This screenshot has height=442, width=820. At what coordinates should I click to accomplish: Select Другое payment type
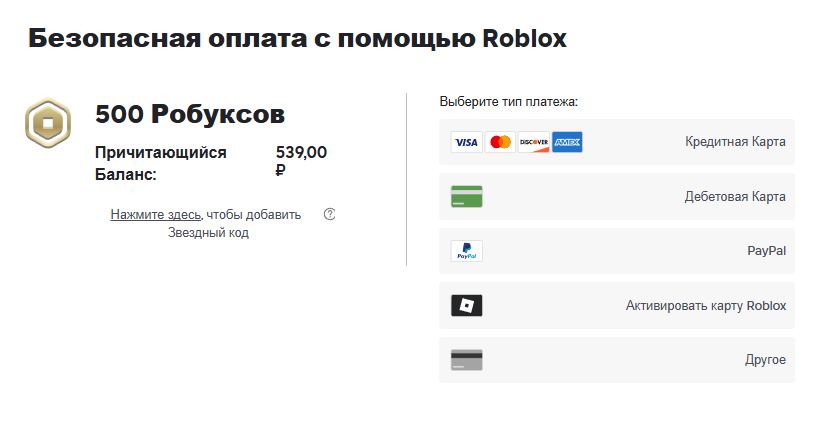click(617, 360)
